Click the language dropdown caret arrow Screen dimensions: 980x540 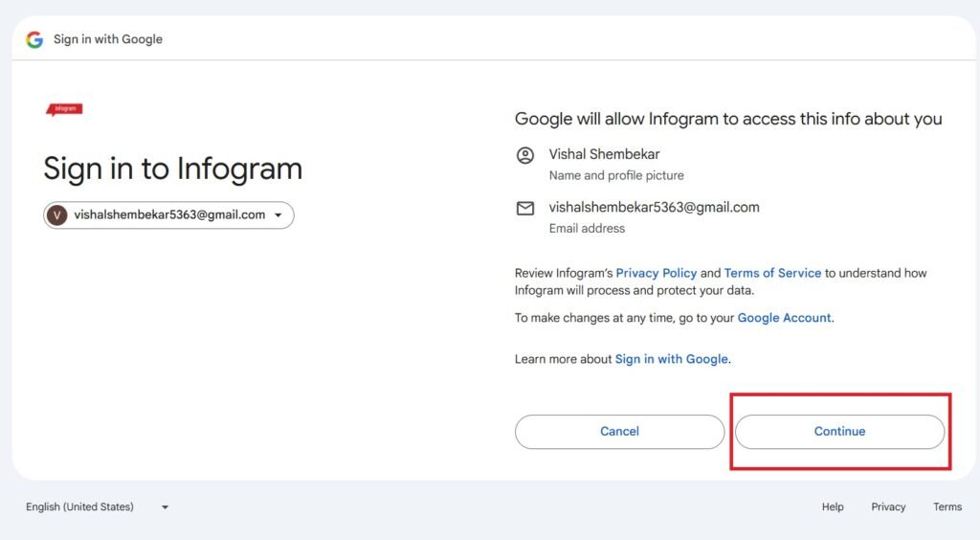tap(165, 507)
